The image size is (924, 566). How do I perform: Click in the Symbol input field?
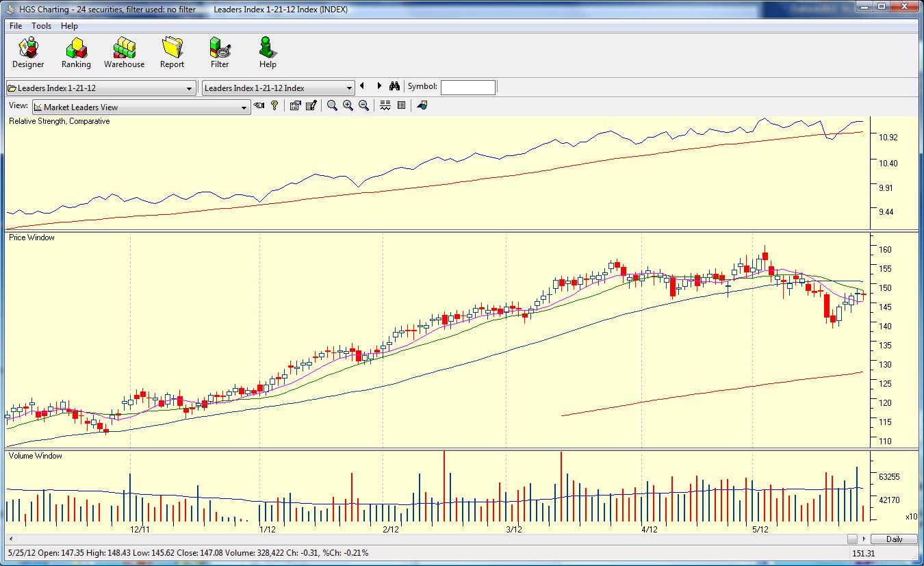coord(468,88)
